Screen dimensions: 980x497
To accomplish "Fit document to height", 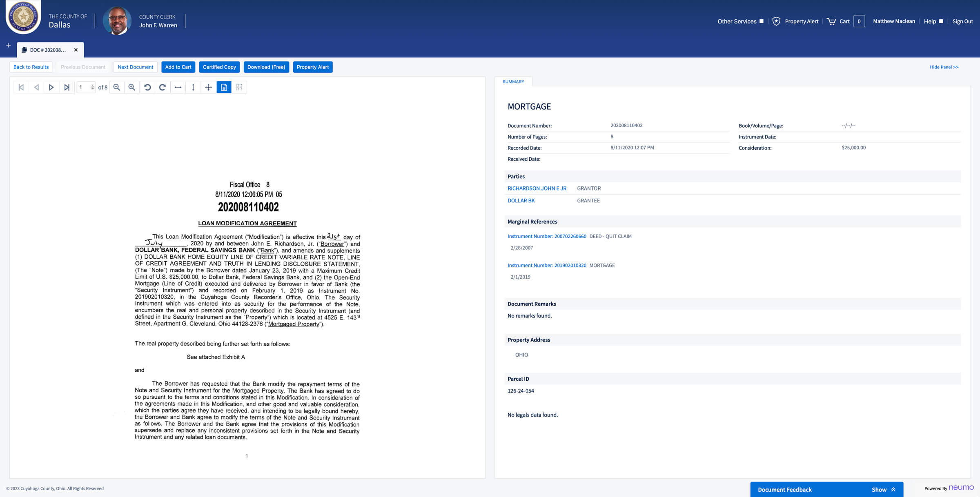I will click(193, 87).
